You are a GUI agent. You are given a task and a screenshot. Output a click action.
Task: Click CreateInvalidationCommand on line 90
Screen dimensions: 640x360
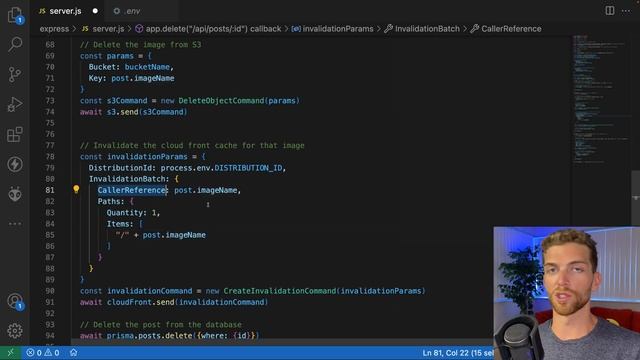pos(280,291)
